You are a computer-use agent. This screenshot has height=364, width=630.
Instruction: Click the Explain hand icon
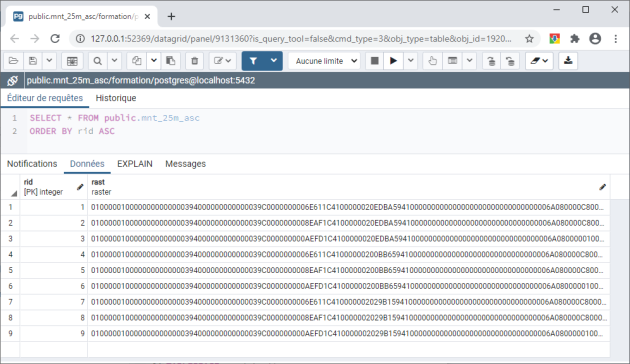[x=432, y=61]
